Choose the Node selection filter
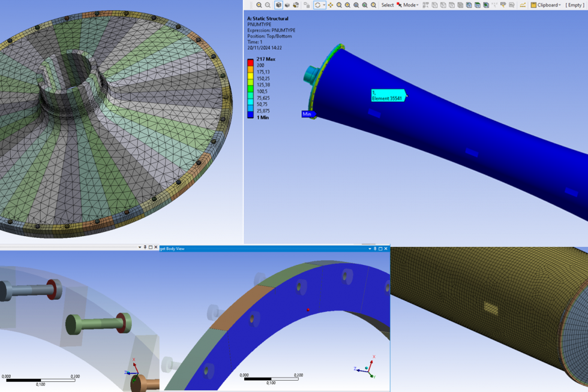This screenshot has width=588, height=392. [x=469, y=5]
